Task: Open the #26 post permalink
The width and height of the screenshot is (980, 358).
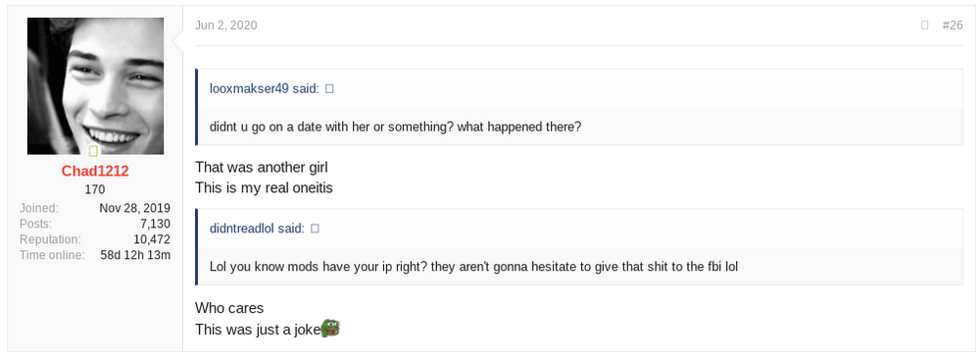Action: coord(953,26)
